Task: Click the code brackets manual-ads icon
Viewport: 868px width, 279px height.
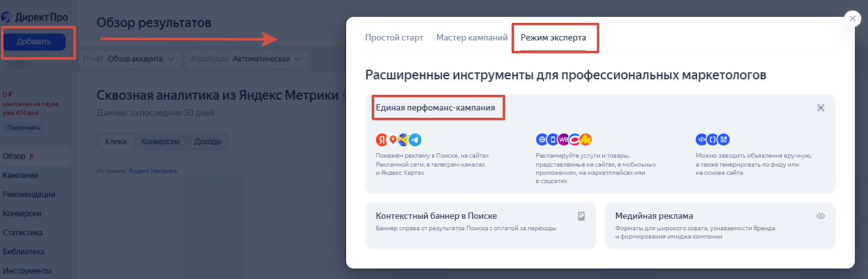Action: [x=702, y=139]
